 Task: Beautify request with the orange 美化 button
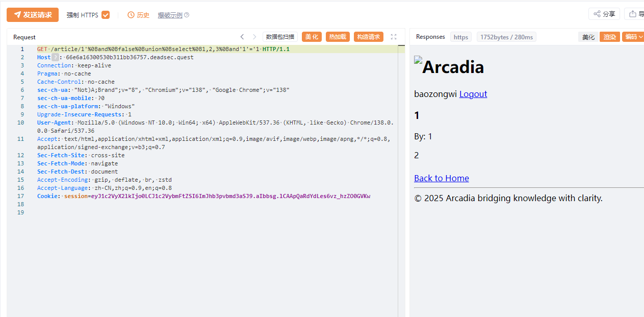click(312, 37)
